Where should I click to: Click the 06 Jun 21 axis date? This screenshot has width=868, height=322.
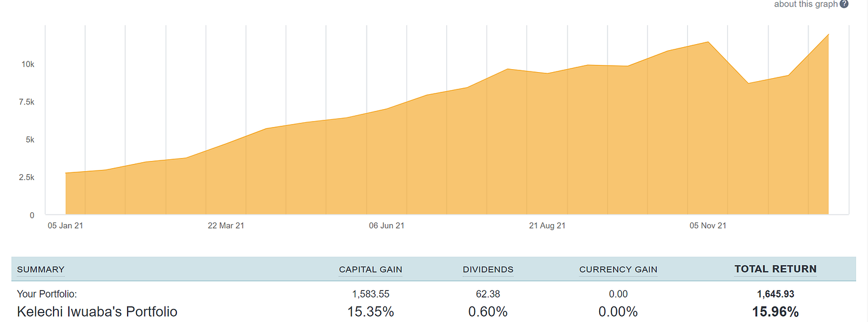pyautogui.click(x=386, y=226)
